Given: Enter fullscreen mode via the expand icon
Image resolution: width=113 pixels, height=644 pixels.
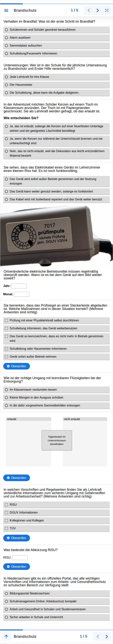Looking at the screenshot, I should (x=107, y=11).
